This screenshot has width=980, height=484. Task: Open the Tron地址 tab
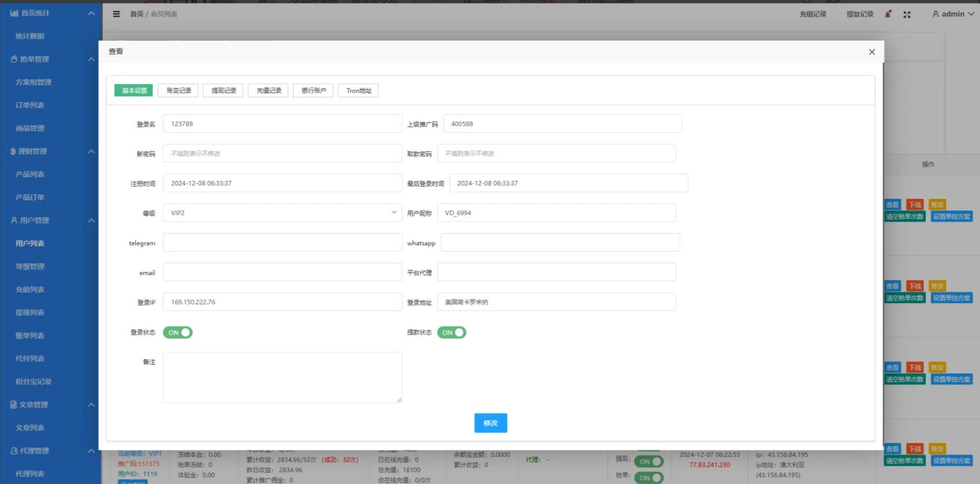tap(359, 90)
